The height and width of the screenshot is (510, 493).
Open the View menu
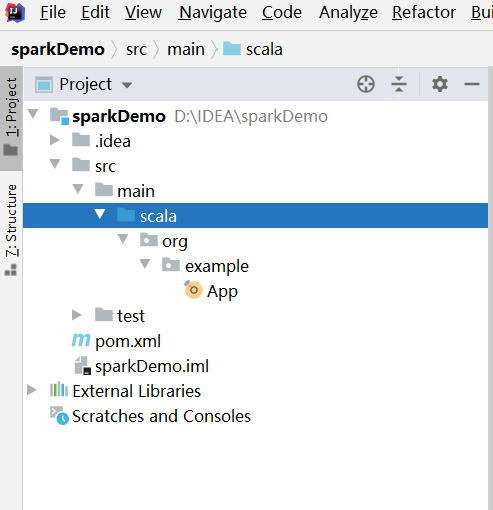[143, 13]
